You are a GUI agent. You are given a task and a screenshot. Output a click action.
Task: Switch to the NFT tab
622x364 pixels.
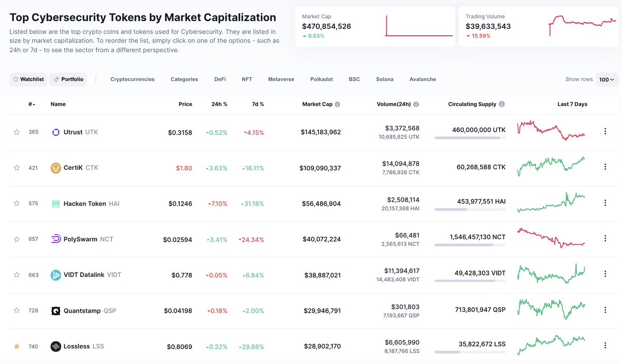tap(247, 79)
